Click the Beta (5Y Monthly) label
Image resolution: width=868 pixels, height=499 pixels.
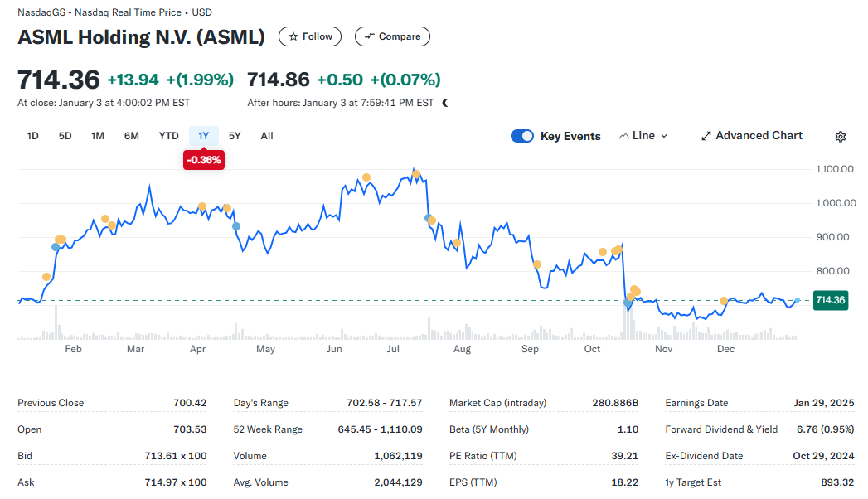(489, 429)
